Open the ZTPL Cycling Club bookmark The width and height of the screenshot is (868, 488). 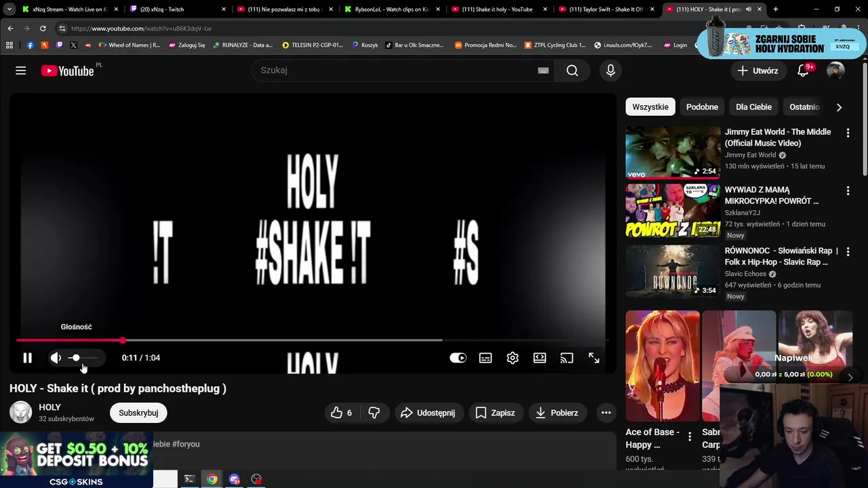click(555, 45)
